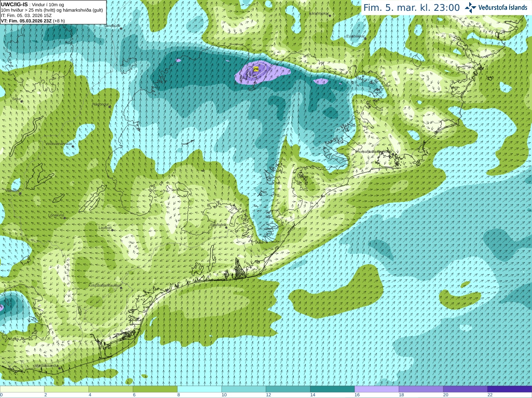Screen dimensions: 532x398
Task: Click the '10m hviður > 25 m/s' description line
Action: click(x=52, y=10)
